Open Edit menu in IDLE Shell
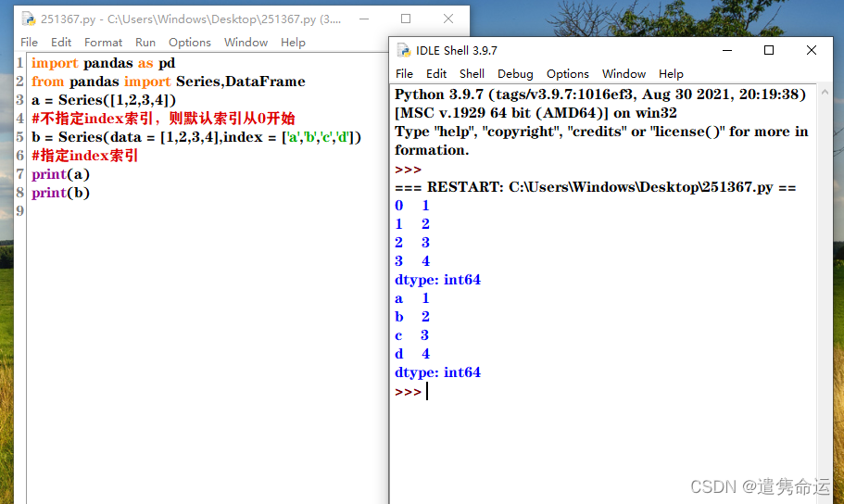Screen dimensions: 844x504 tap(436, 74)
